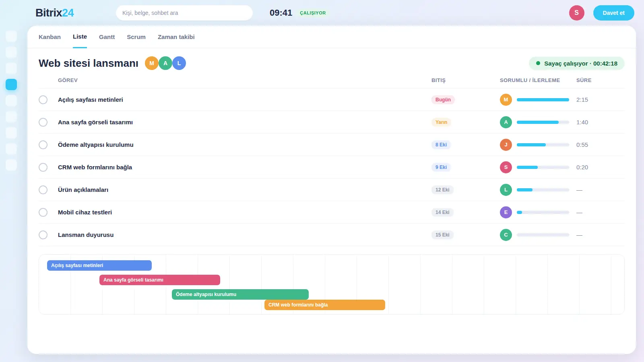
Task: Click the Bugün due date badge
Action: pos(443,100)
